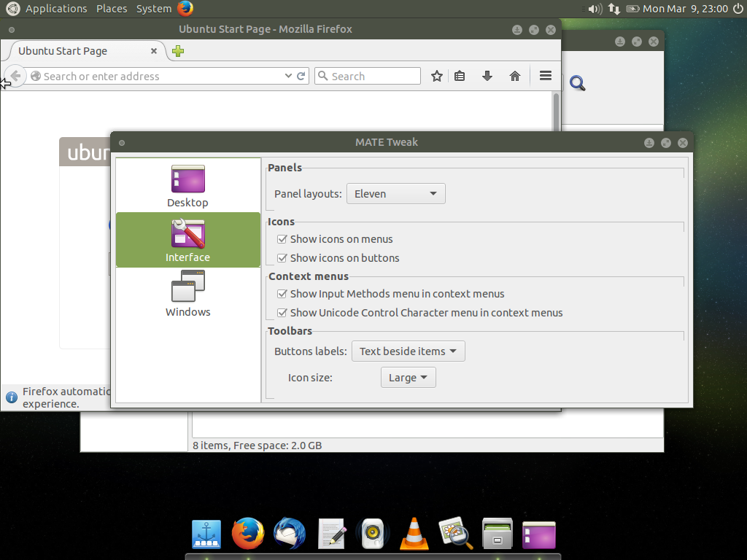Launch Firefox from the dock

pyautogui.click(x=248, y=533)
